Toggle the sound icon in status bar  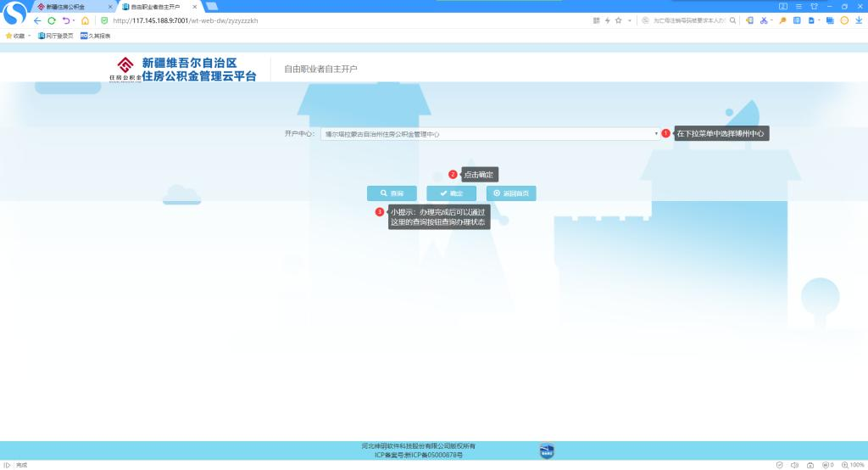[794, 465]
